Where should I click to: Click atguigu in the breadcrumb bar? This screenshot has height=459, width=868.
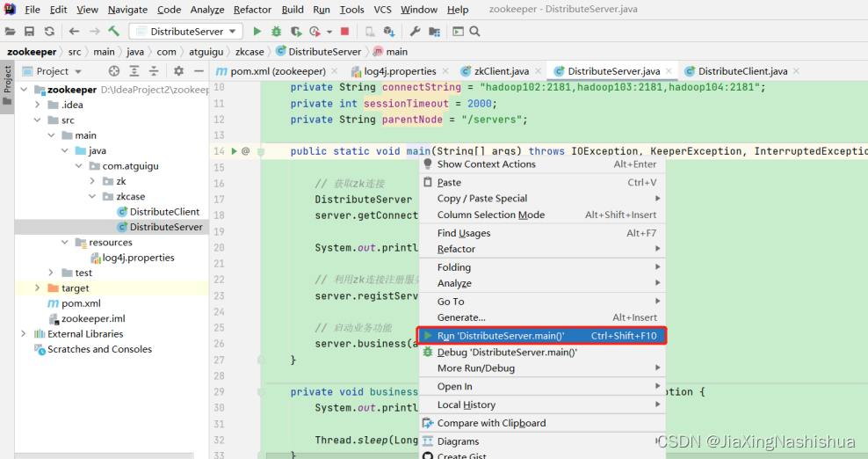(206, 52)
